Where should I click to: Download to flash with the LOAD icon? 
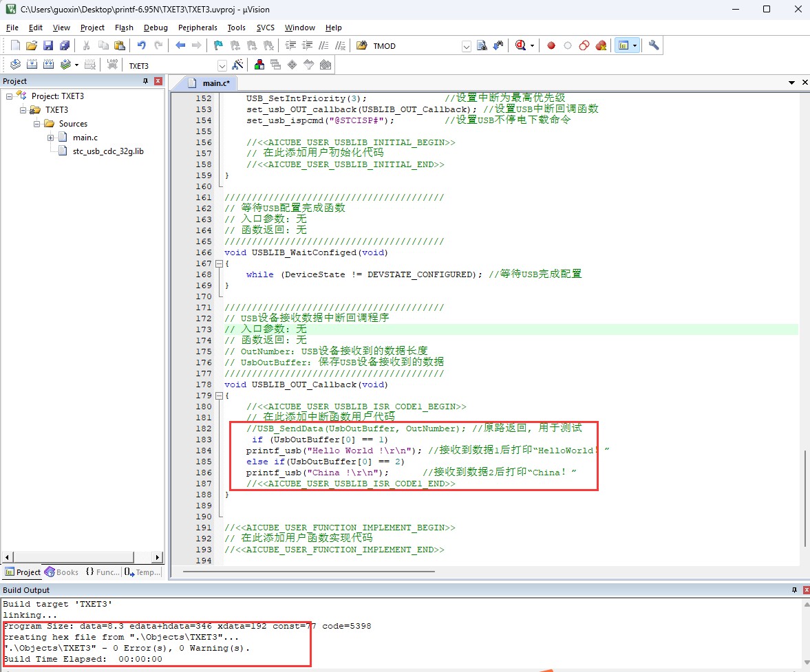tap(112, 65)
